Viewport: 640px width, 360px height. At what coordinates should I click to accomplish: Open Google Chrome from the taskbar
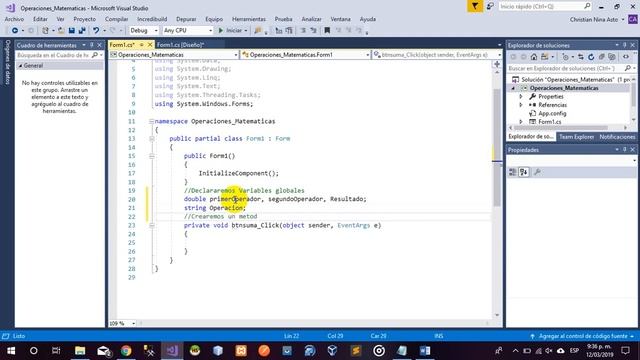point(126,351)
